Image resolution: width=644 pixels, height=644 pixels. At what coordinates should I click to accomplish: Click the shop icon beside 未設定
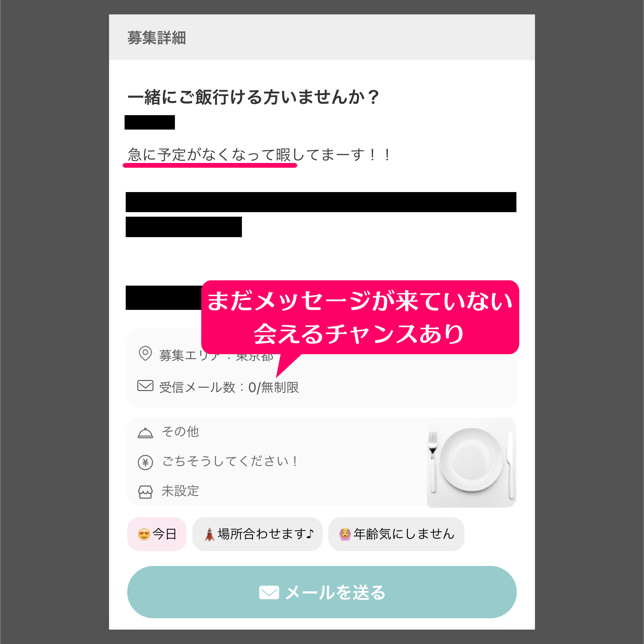point(145,492)
